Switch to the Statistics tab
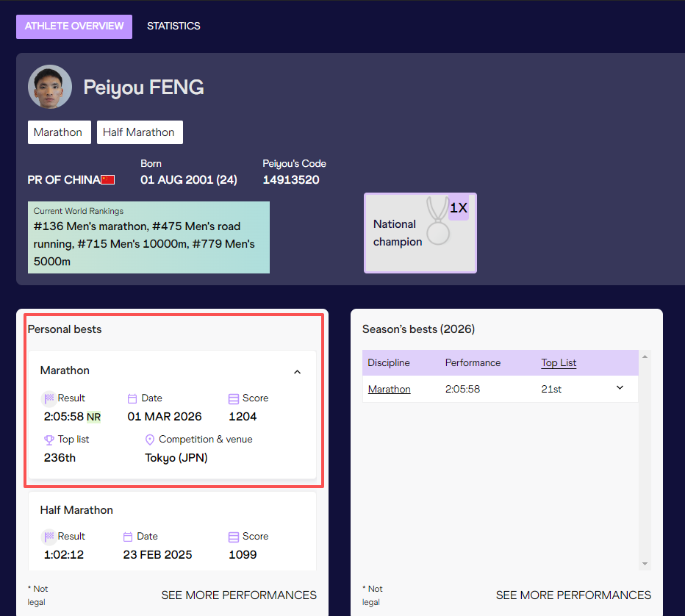The height and width of the screenshot is (616, 685). point(173,26)
